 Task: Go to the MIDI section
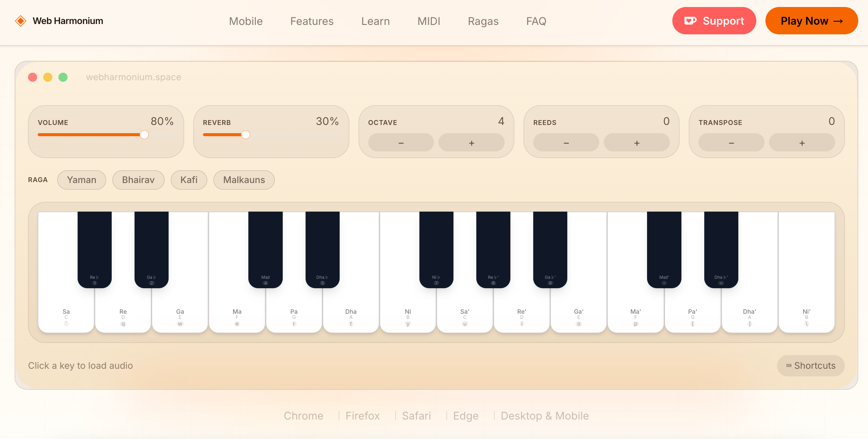429,21
